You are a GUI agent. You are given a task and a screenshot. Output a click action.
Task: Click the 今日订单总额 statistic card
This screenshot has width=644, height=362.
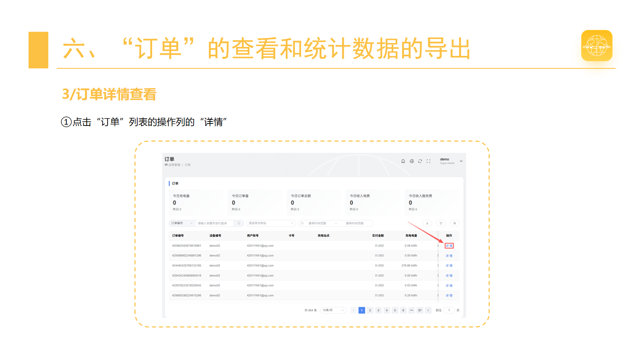tap(315, 202)
